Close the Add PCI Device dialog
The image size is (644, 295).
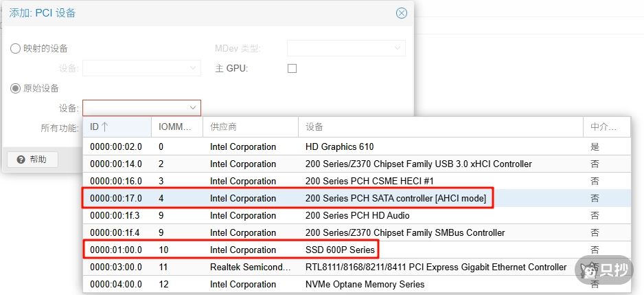click(402, 13)
